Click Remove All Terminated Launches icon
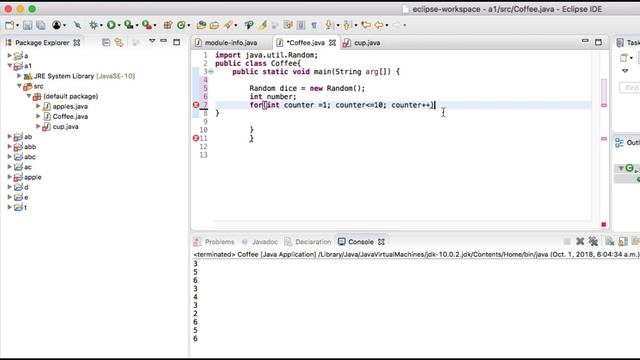The height and width of the screenshot is (360, 640). [x=593, y=242]
